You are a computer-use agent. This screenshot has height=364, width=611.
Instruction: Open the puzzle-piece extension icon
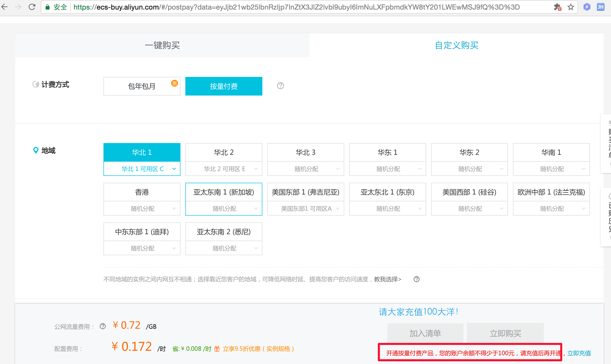[557, 7]
